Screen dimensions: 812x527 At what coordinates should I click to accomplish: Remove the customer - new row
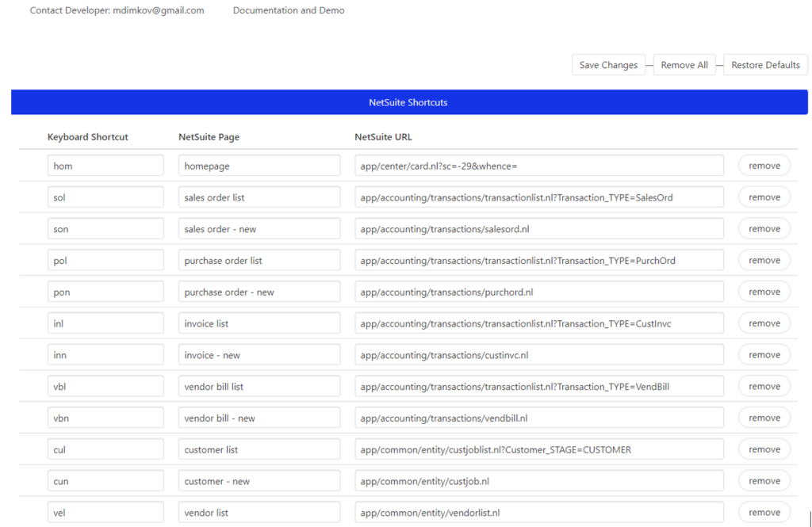[764, 481]
